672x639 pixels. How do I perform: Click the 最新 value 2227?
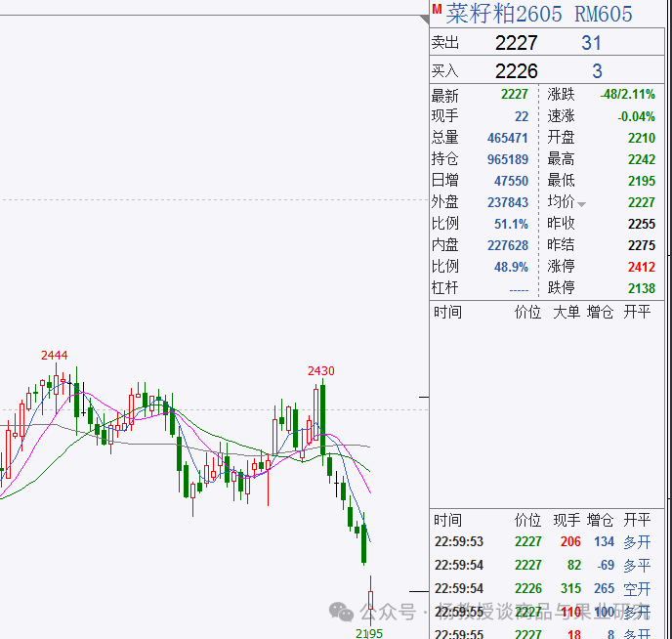click(515, 94)
